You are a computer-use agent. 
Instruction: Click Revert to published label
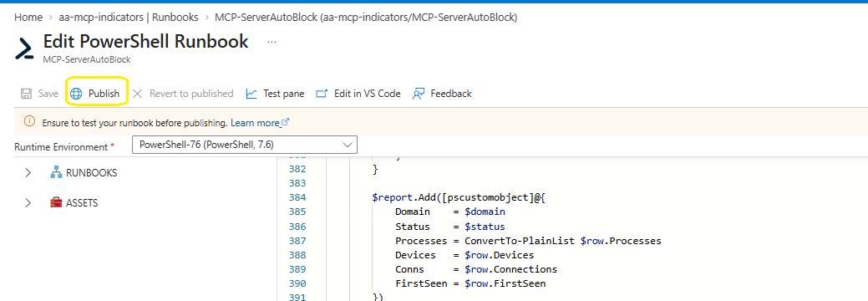(191, 94)
